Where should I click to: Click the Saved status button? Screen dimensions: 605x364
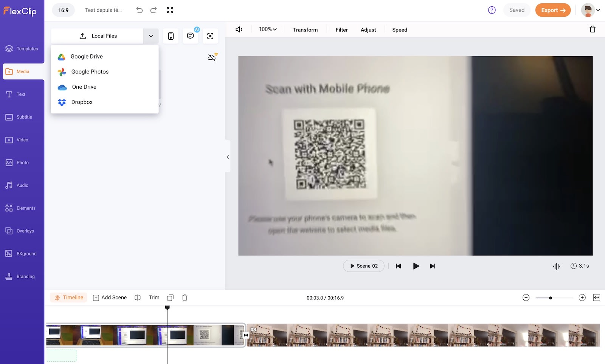point(517,10)
